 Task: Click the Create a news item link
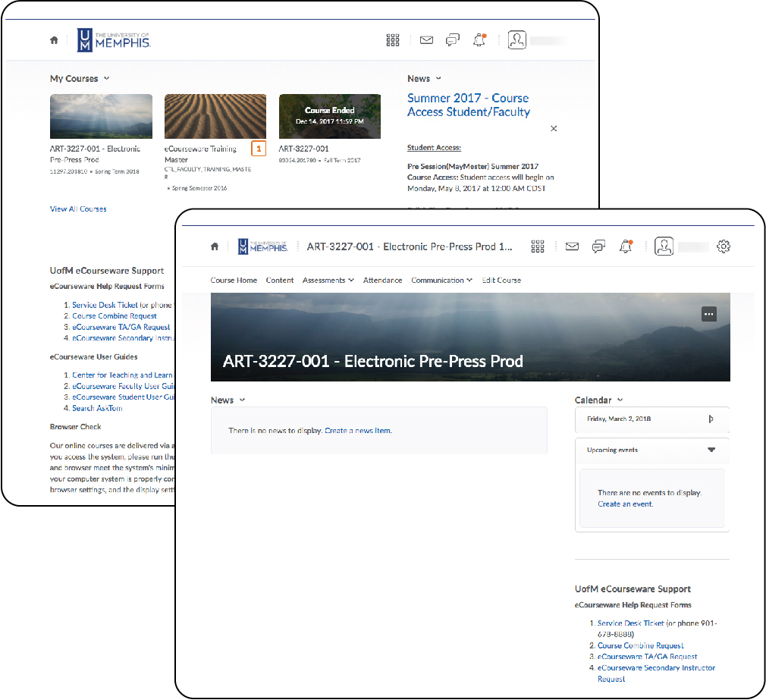pyautogui.click(x=358, y=431)
